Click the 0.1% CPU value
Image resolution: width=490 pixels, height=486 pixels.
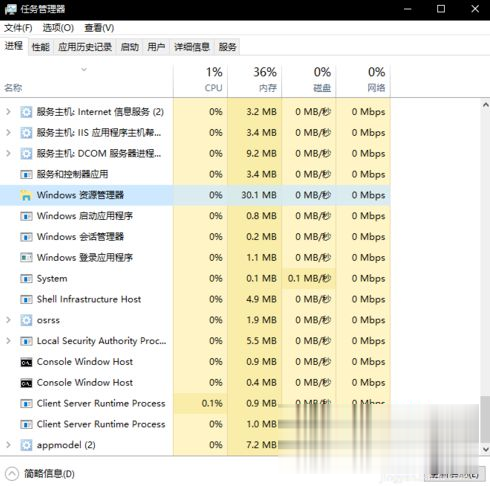pos(212,404)
